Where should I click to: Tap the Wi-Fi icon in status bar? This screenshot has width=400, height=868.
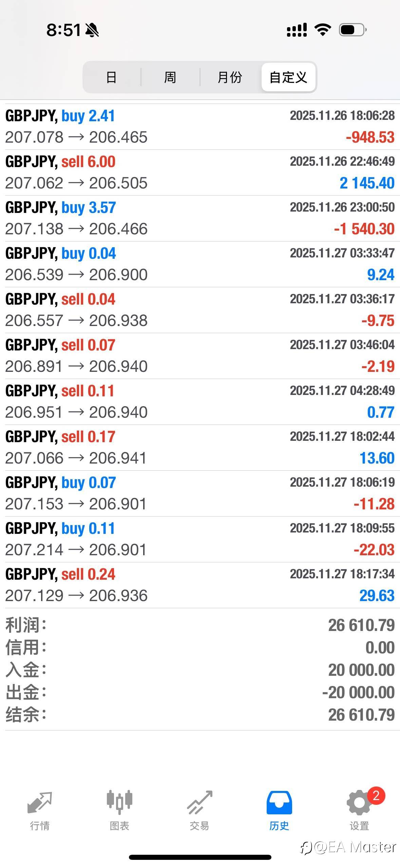pos(323,30)
